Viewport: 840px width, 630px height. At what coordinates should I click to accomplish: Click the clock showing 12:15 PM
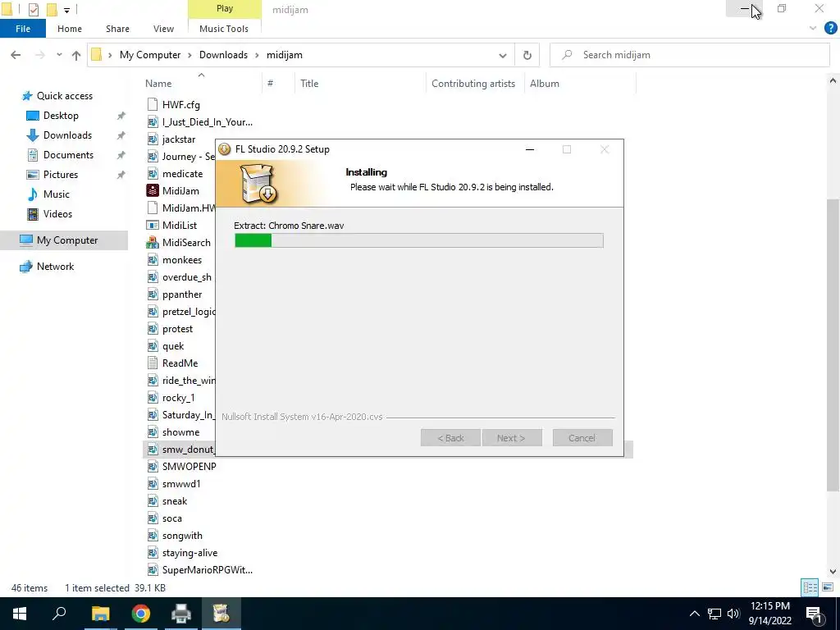point(769,606)
